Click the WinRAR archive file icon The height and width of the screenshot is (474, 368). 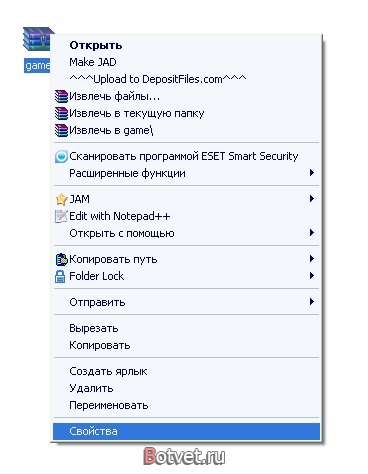coord(38,39)
